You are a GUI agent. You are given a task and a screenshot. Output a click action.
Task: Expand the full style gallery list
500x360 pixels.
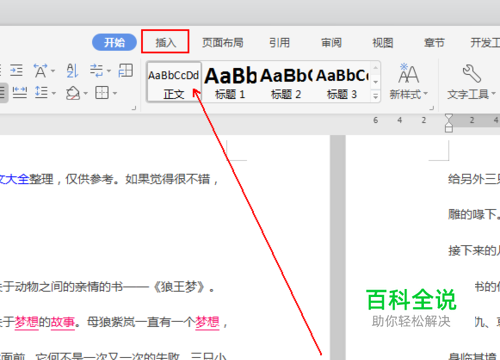(375, 96)
